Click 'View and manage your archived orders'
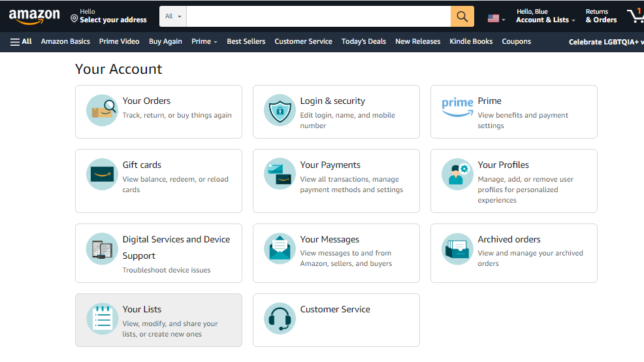Viewport: 644px width, 362px height. 530,259
